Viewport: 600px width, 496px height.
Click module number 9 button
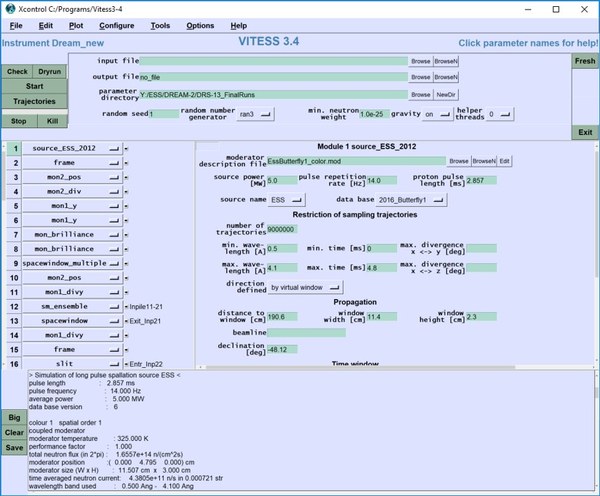tap(15, 262)
